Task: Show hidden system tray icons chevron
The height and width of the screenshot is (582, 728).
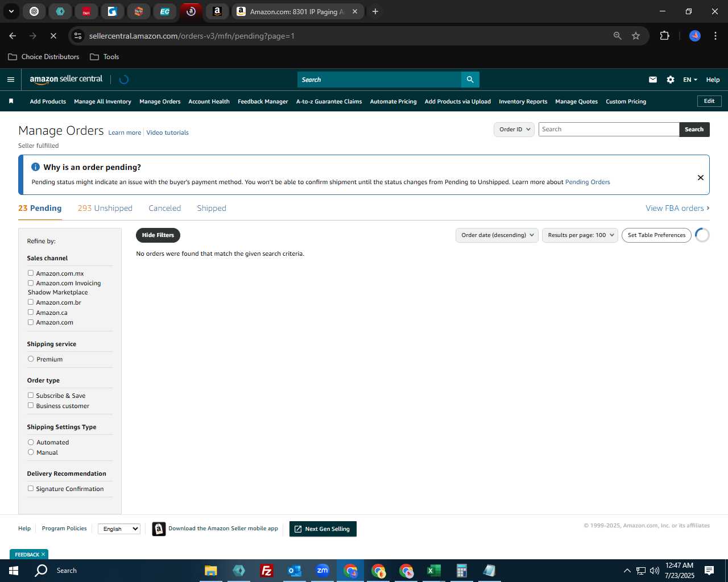Action: click(x=627, y=571)
